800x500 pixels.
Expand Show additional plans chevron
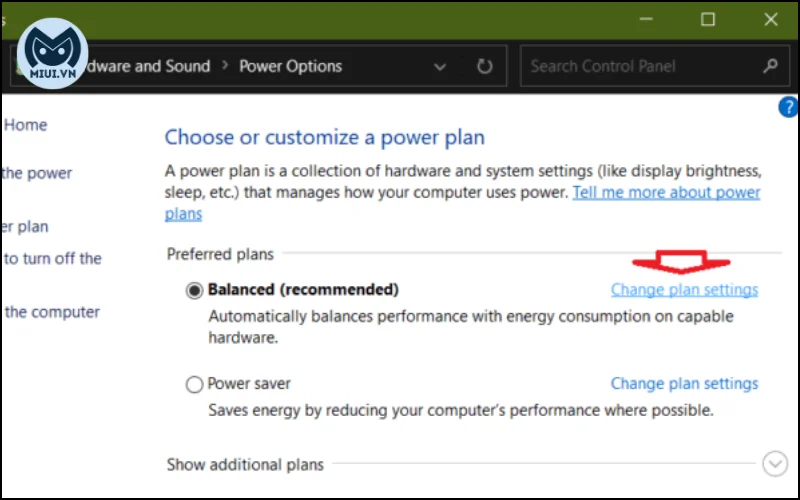click(x=775, y=464)
